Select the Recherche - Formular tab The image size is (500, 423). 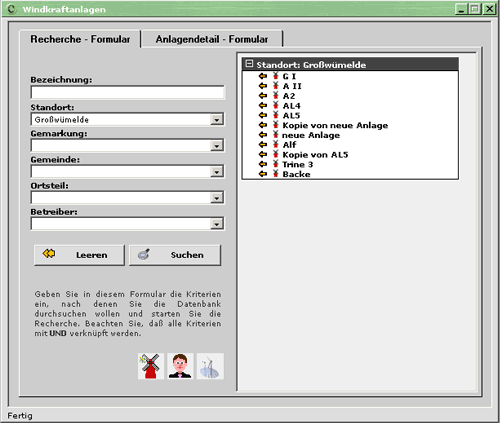[80, 39]
